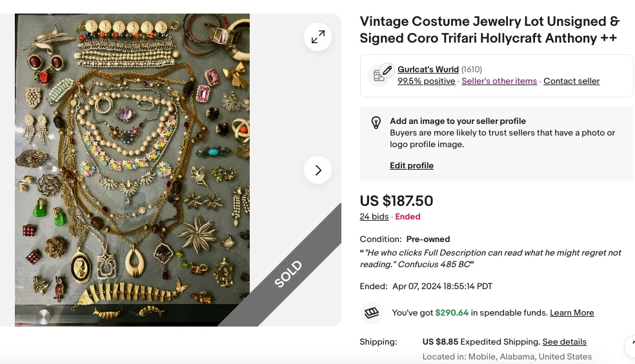
Task: Click the main jewelry lot photo
Action: [132, 170]
